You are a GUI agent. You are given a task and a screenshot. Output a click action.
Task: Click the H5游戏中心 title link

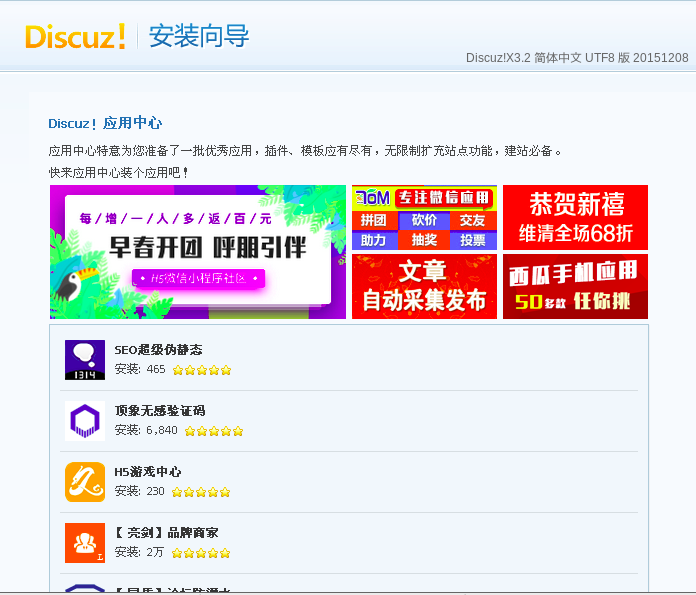coord(148,472)
